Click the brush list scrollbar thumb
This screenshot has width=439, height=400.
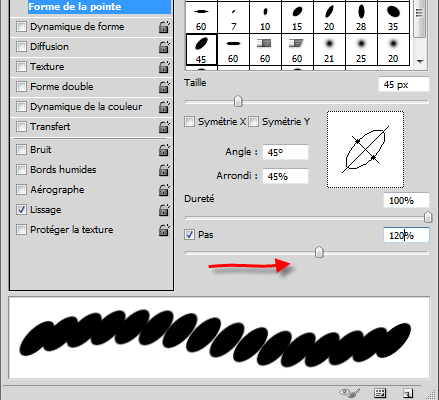(x=419, y=19)
